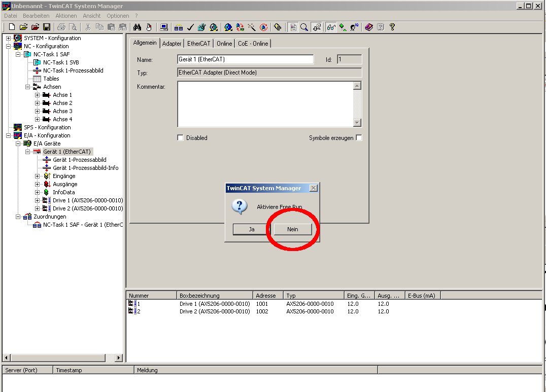Click the Copy toolbar icon
This screenshot has width=546, height=392.
99,27
